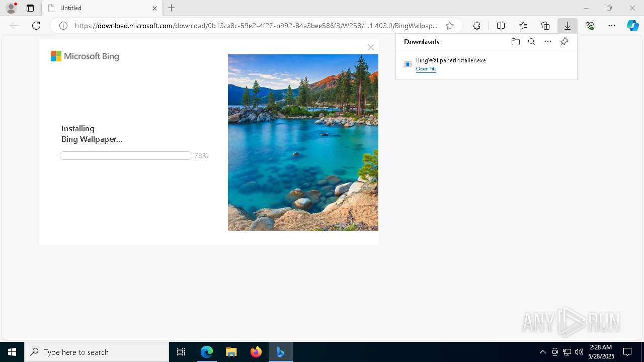The height and width of the screenshot is (362, 644).
Task: Open the Bing app on taskbar
Action: (281, 352)
